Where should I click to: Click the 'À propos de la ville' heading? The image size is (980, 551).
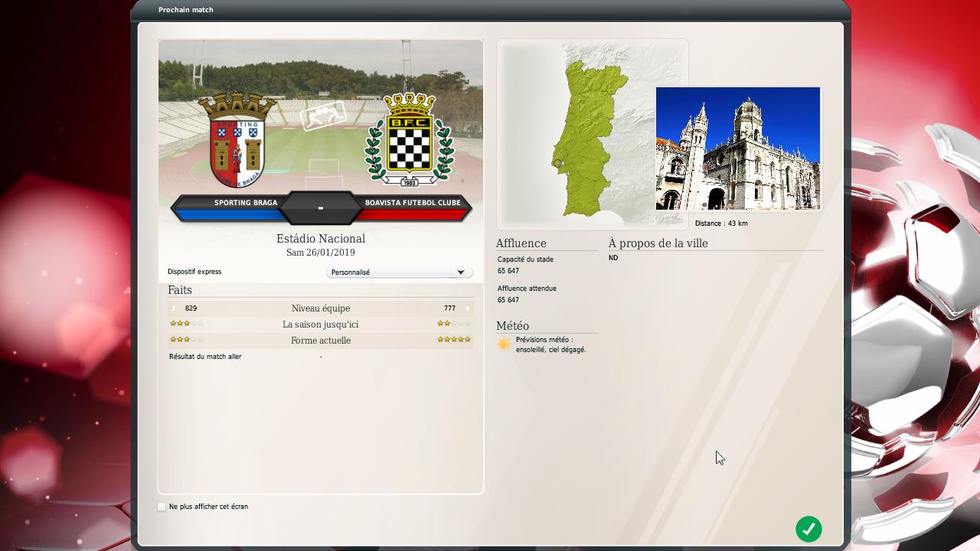pos(658,243)
